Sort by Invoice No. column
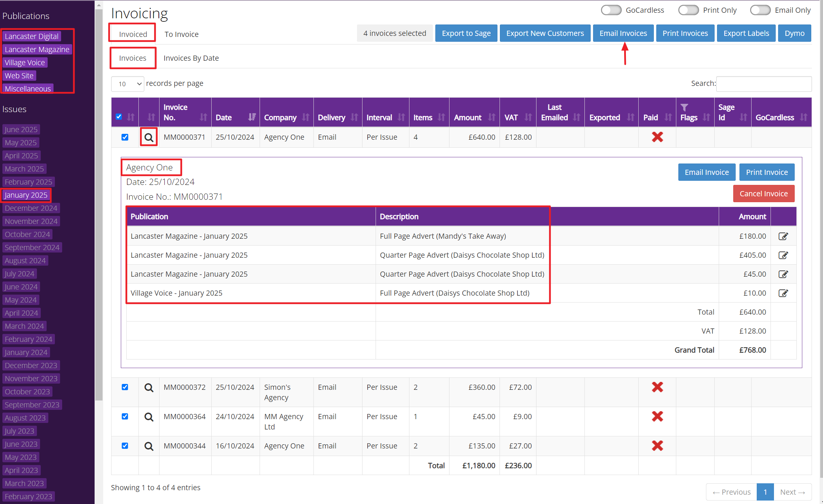823x504 pixels. point(185,112)
